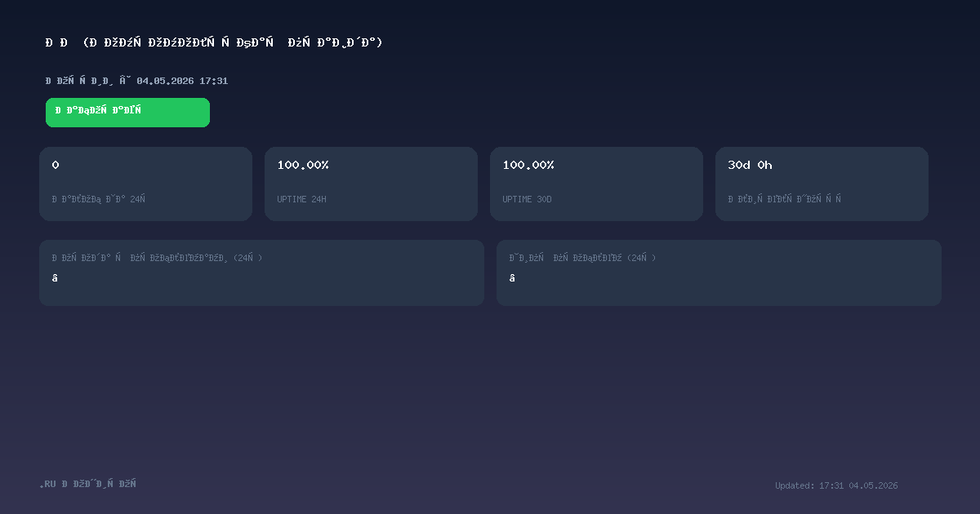Click the "0" value in the first card

56,165
